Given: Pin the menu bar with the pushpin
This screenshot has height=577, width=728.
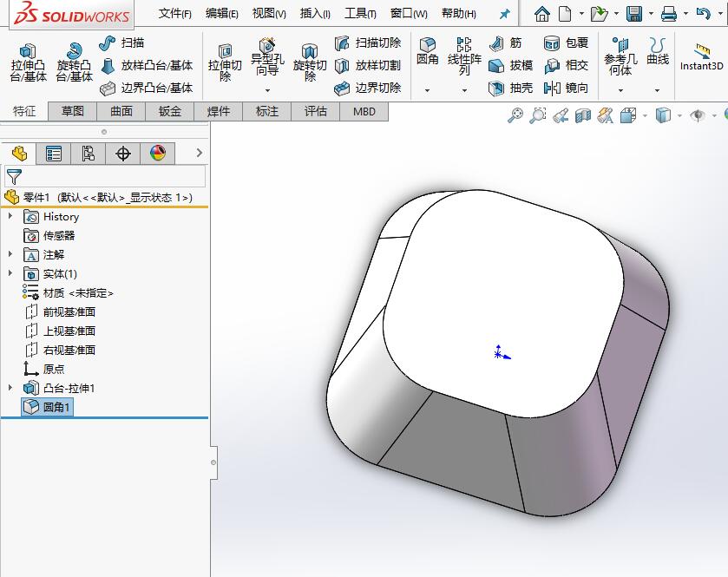Looking at the screenshot, I should coord(503,14).
